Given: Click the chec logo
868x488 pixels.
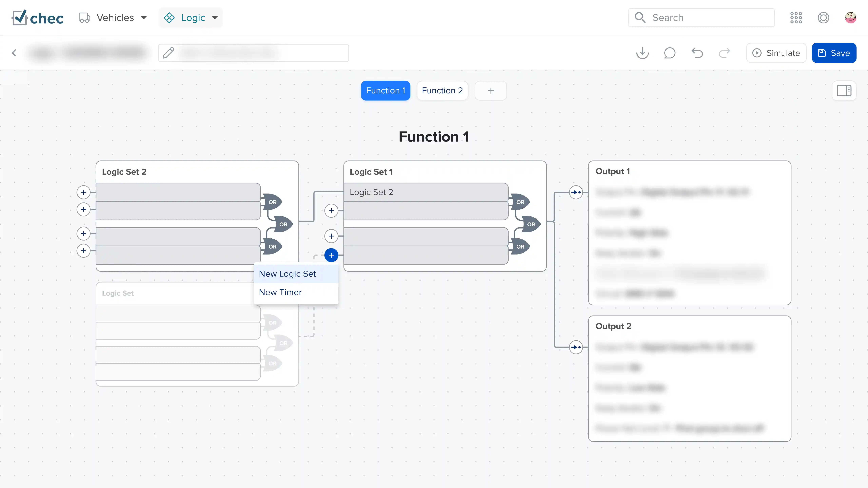Looking at the screenshot, I should coord(37,17).
